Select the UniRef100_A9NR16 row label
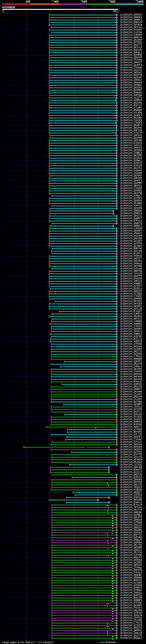Screen dimensions: 146x644 pos(131,100)
